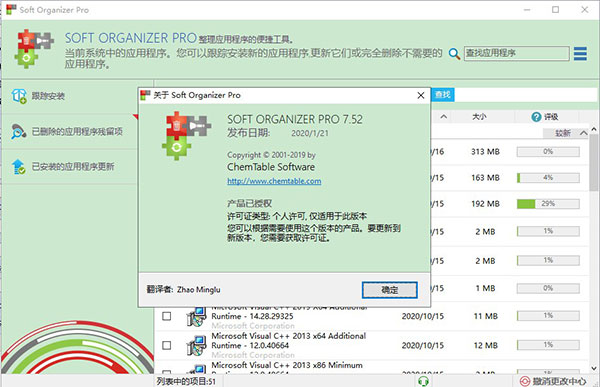Screen dimensions: 600x387
Task: Click installer icon of Visual C++ 14.28.29325 row
Action: click(x=196, y=317)
